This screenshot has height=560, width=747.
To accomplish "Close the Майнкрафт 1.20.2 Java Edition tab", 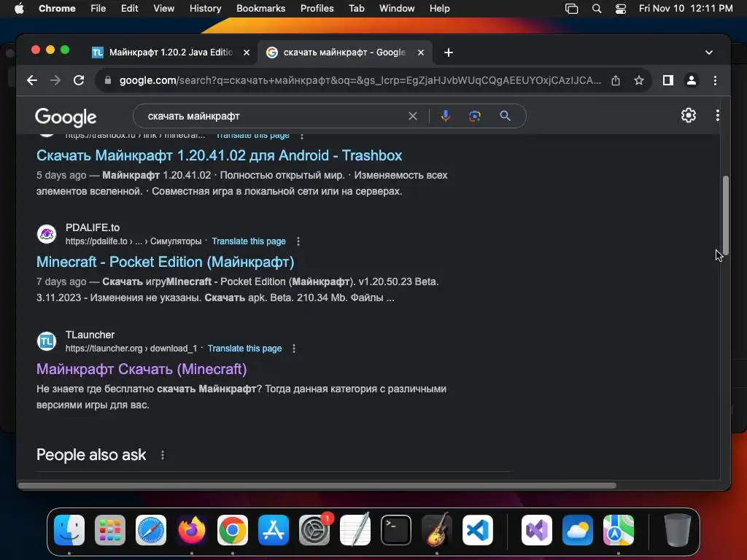I will pos(247,52).
